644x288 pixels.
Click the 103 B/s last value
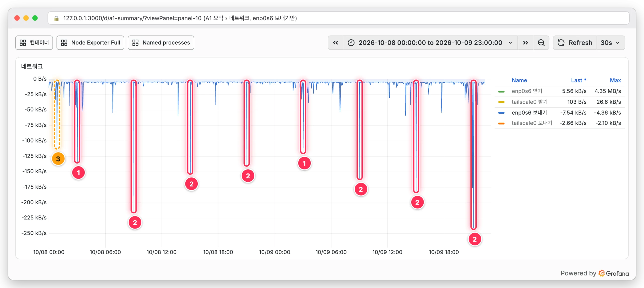click(x=577, y=102)
